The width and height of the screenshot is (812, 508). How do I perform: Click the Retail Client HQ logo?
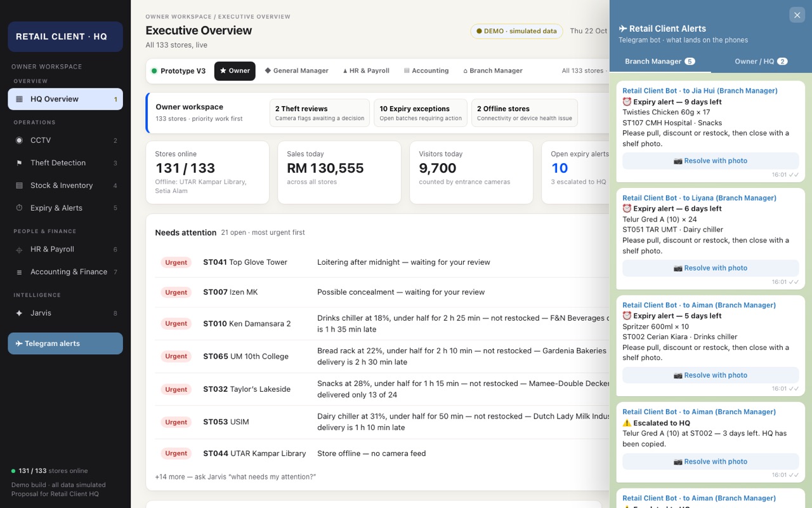pos(65,37)
